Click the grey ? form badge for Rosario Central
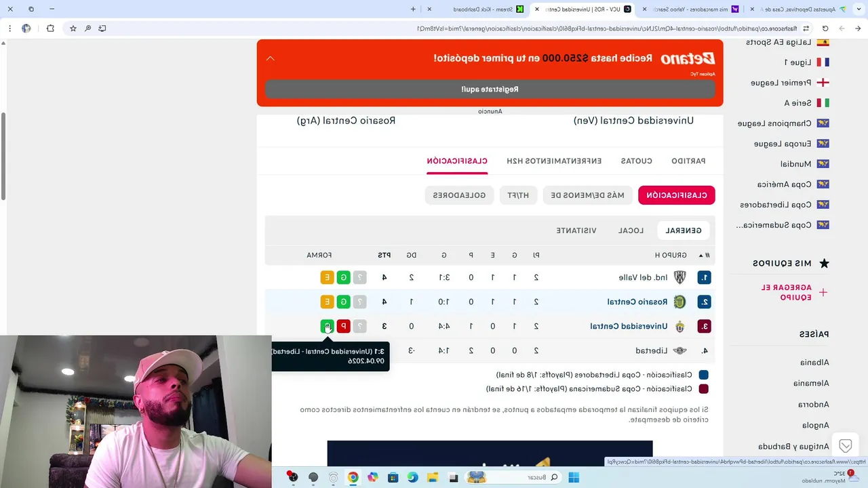Viewport: 868px width, 488px height. 360,302
